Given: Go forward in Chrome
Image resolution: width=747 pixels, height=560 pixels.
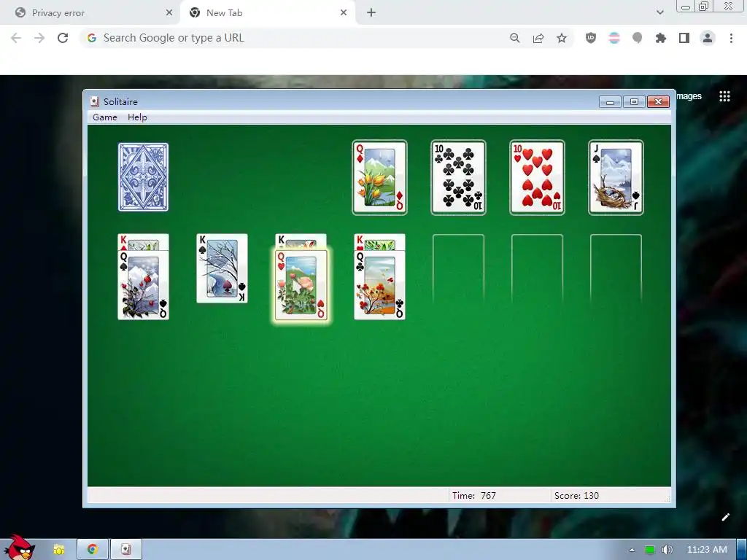Looking at the screenshot, I should pos(39,38).
